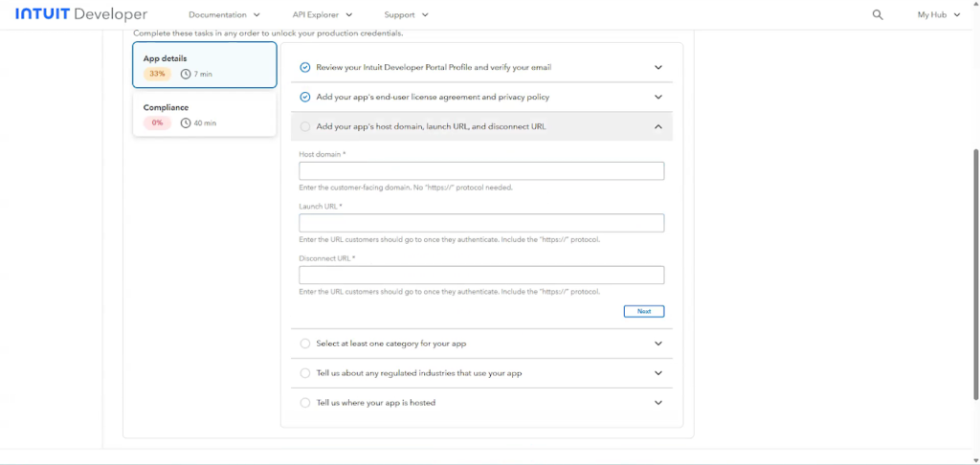Viewport: 980px width, 465px height.
Task: Click checkmark icon beside Review your profile
Action: 305,68
